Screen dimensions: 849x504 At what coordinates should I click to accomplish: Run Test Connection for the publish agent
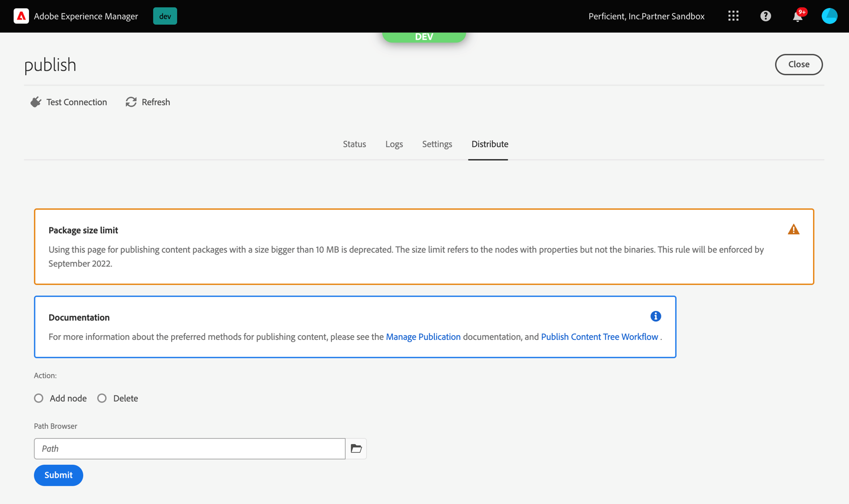[68, 102]
